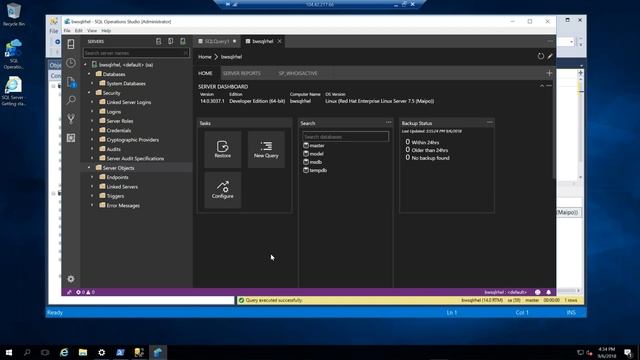640x360 pixels.
Task: Open the model database from search list
Action: (x=313, y=153)
